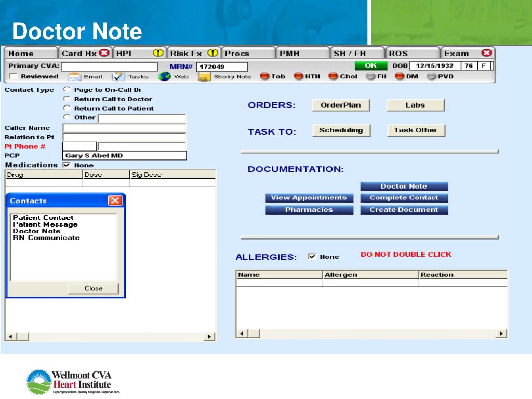Select Return Call to Patient option
Image resolution: width=532 pixels, height=399 pixels.
pos(66,108)
